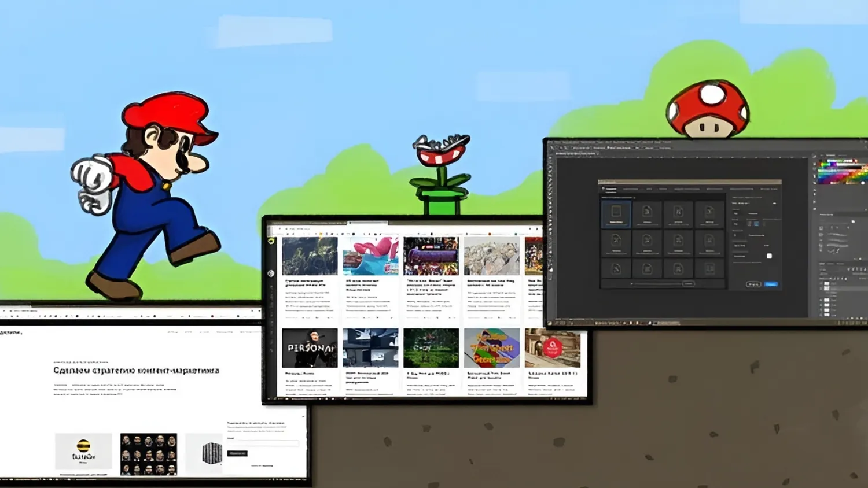Open the colorful lettering poster article thumbnail

pyautogui.click(x=492, y=348)
